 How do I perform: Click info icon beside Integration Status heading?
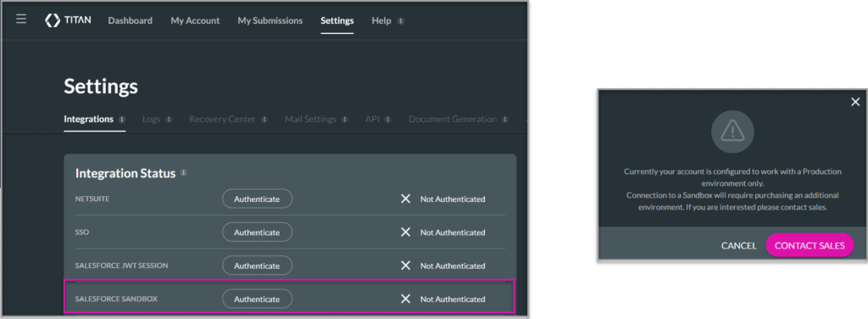pos(184,173)
